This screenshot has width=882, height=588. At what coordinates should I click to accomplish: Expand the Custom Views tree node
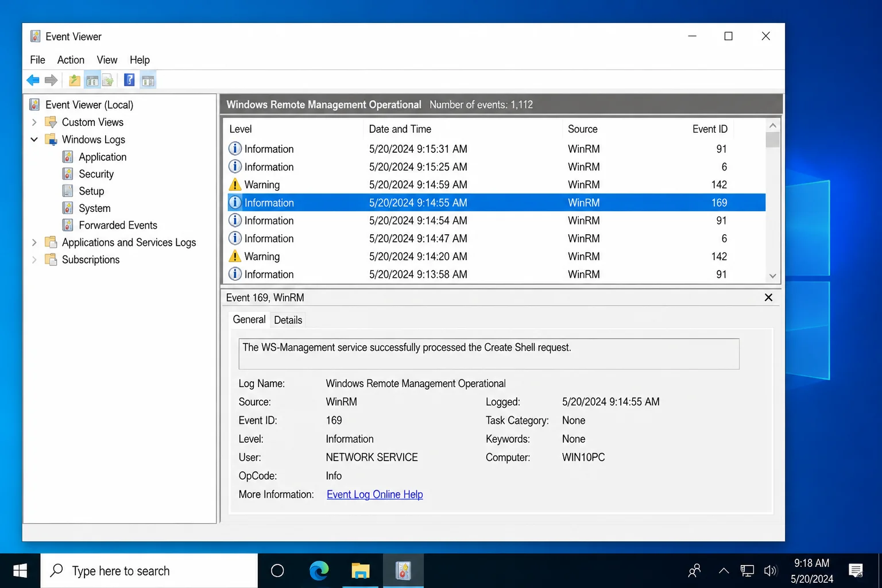(x=34, y=122)
